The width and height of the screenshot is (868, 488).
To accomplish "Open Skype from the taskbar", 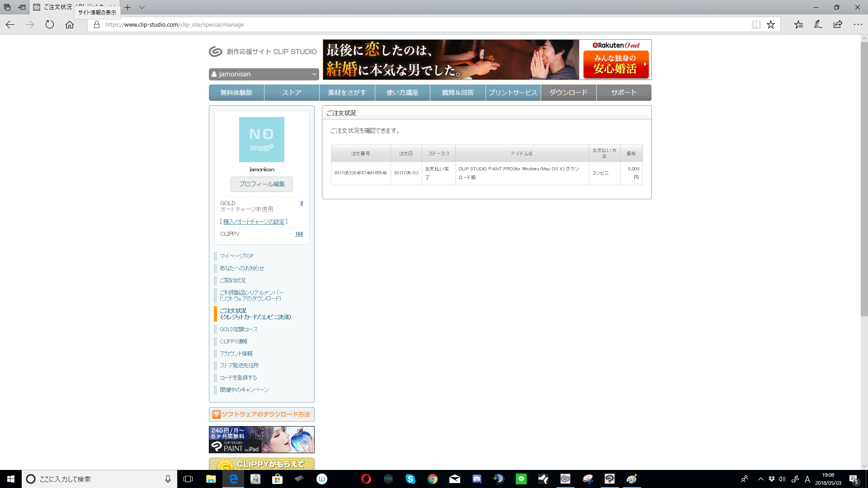I will pos(410,479).
